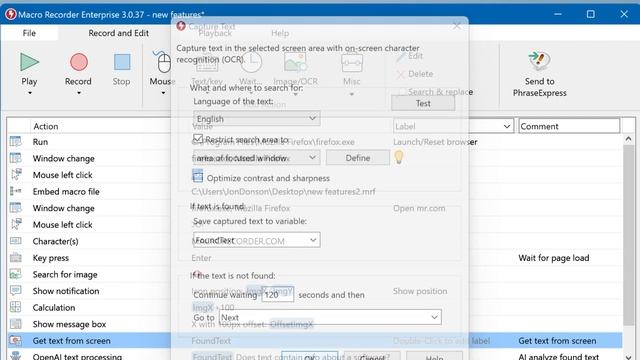
Task: Toggle Restrict search area to checkbox
Action: 198,139
